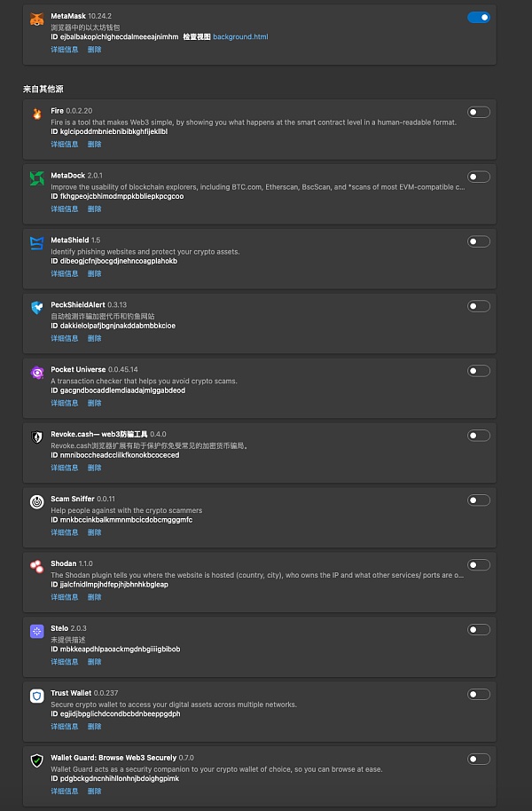The width and height of the screenshot is (532, 811).
Task: Click the Fire extension flame icon
Action: pyautogui.click(x=36, y=114)
